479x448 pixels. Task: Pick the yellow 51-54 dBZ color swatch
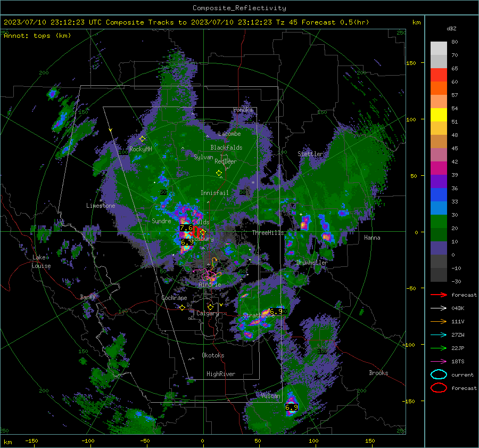point(439,115)
